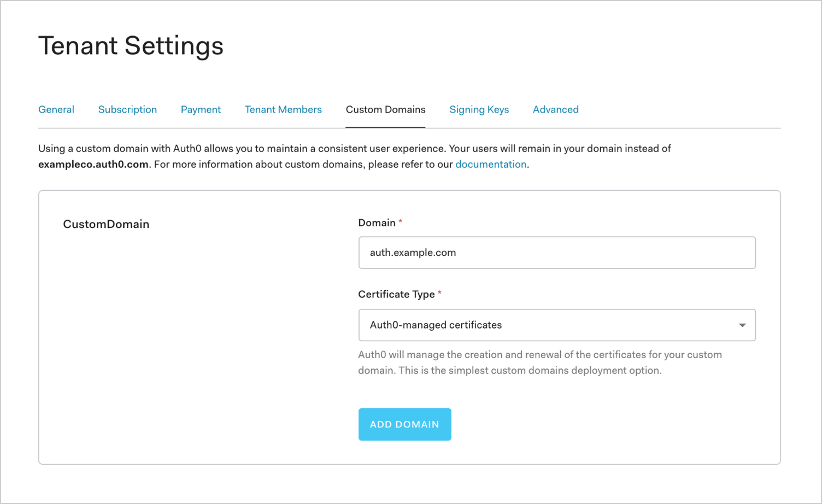The image size is (822, 504).
Task: Open the documentation link
Action: (x=491, y=165)
